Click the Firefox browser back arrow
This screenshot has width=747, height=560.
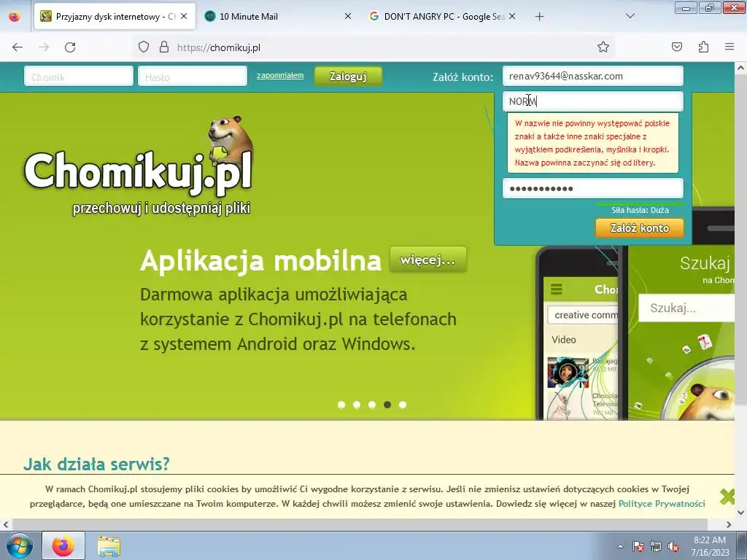tap(18, 47)
